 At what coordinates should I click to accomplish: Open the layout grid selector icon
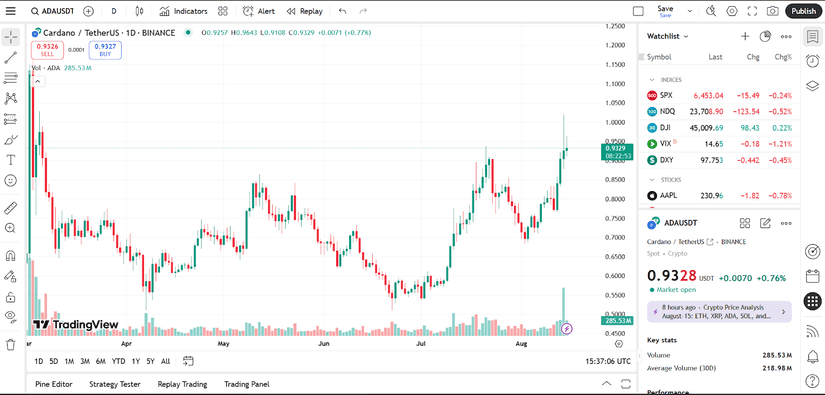[x=638, y=11]
